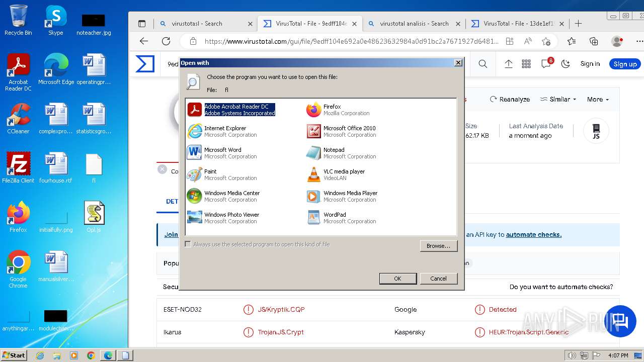This screenshot has width=644, height=362.
Task: Open the Windows Start menu
Action: click(x=14, y=355)
